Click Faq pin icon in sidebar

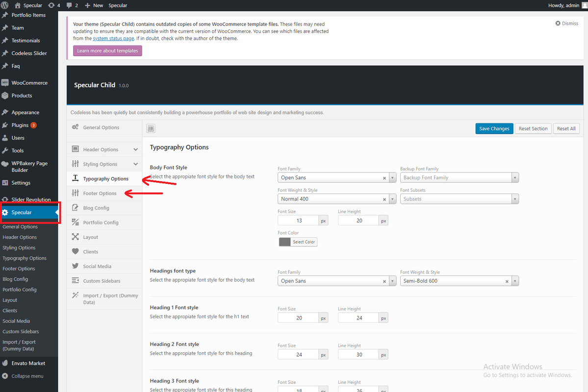[5, 66]
